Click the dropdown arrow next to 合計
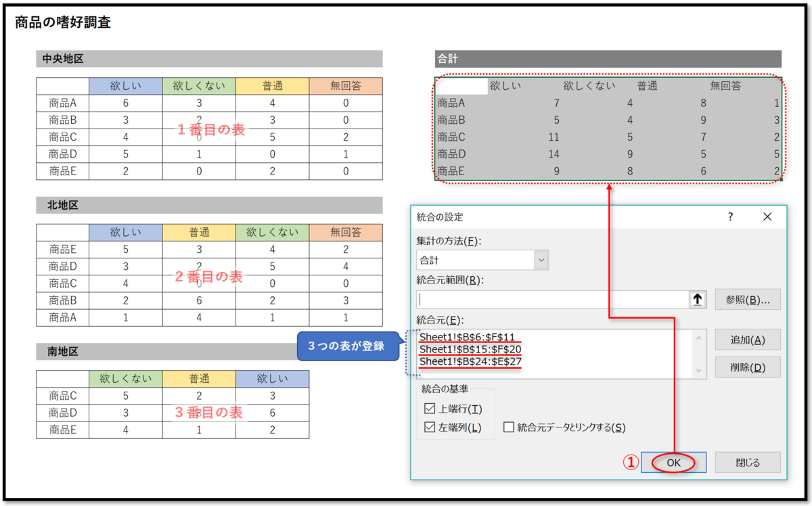The width and height of the screenshot is (812, 506). pos(541,260)
